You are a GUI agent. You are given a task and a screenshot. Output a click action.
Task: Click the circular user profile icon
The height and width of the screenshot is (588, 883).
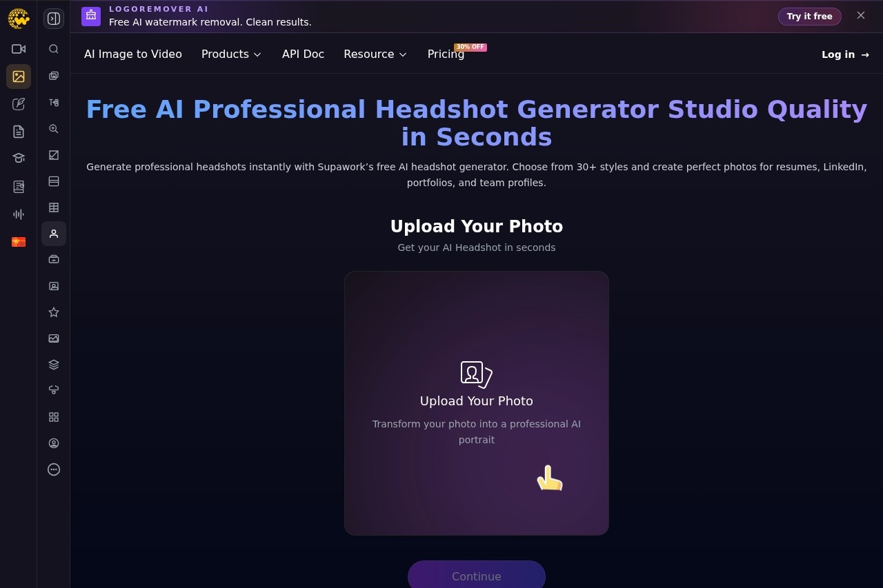[54, 443]
